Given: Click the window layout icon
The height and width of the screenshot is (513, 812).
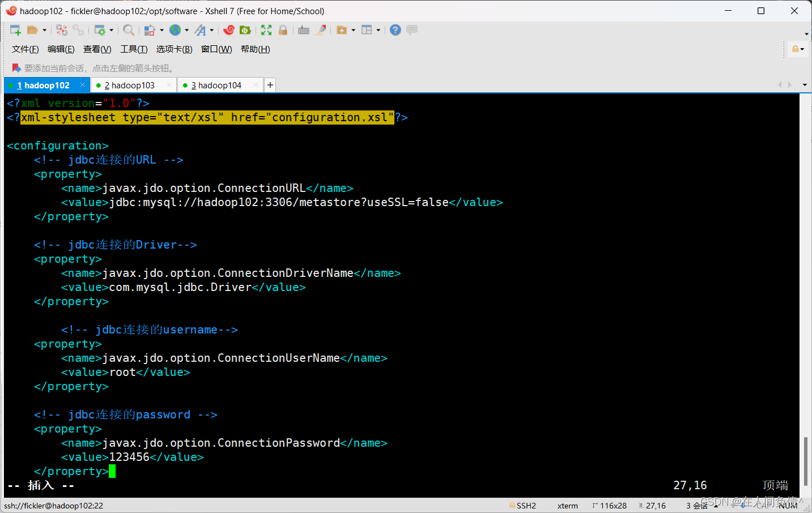Looking at the screenshot, I should 367,30.
